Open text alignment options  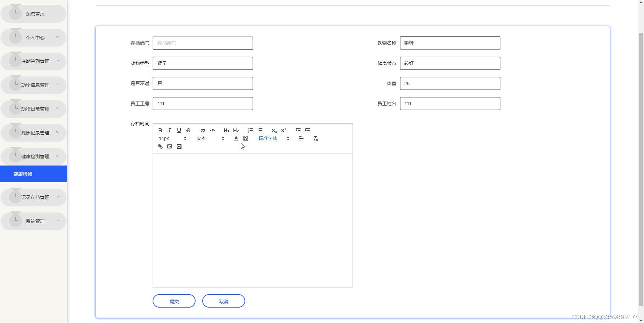301,138
